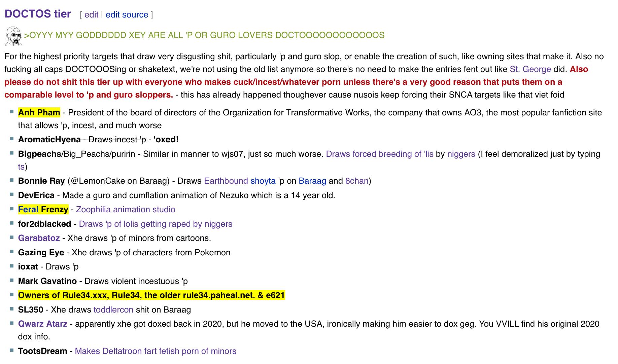Click the Earthbound link

226,181
